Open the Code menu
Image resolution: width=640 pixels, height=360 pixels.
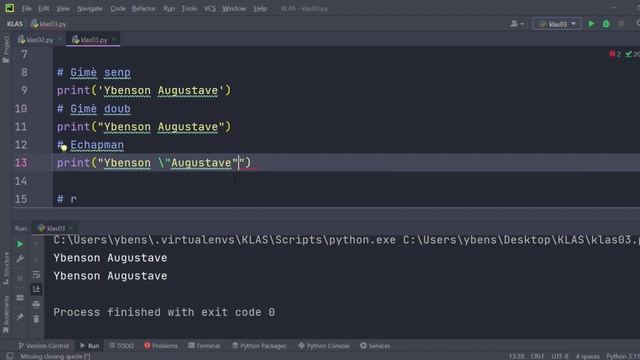[118, 9]
